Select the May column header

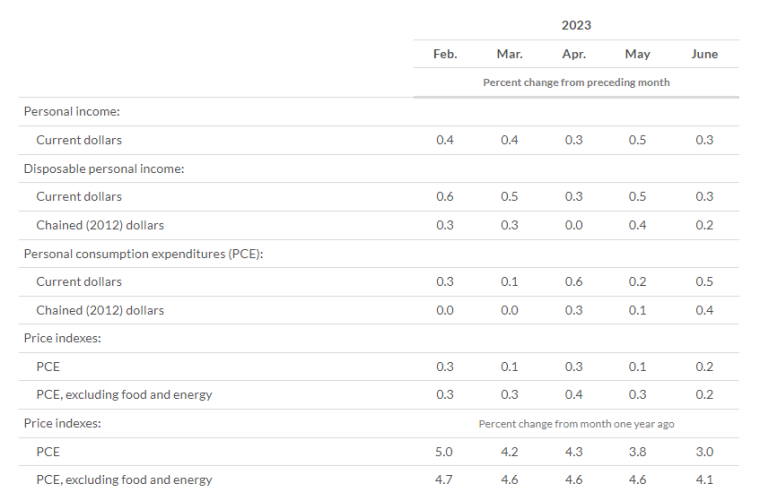(637, 54)
